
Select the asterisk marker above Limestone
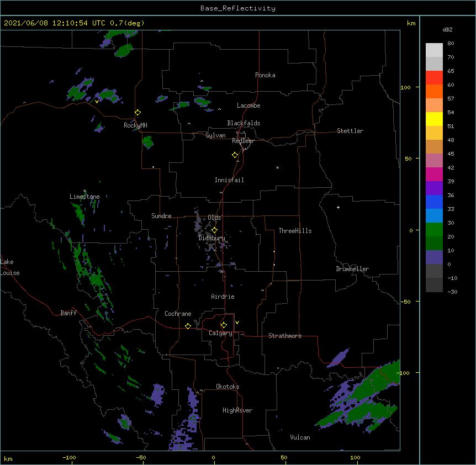point(84,191)
